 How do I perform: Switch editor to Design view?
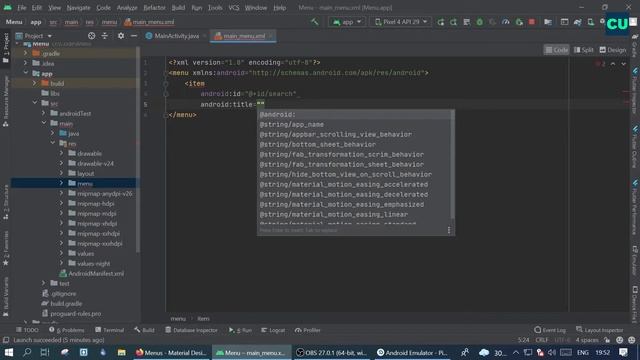coord(612,50)
